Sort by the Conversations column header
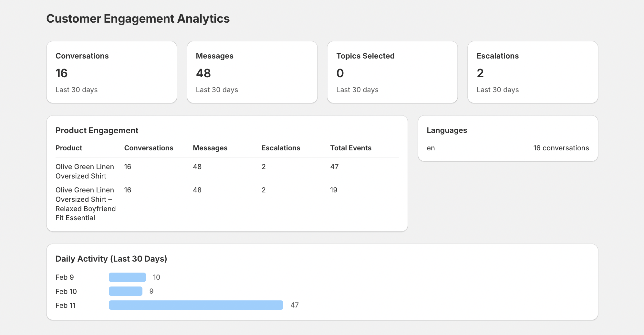Screen dimensions: 644x335 (x=148, y=148)
